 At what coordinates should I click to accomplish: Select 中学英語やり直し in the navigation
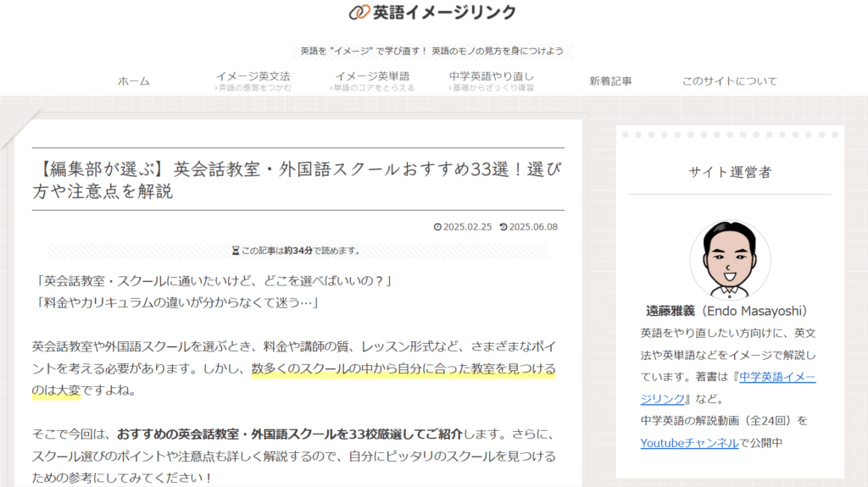pyautogui.click(x=492, y=76)
